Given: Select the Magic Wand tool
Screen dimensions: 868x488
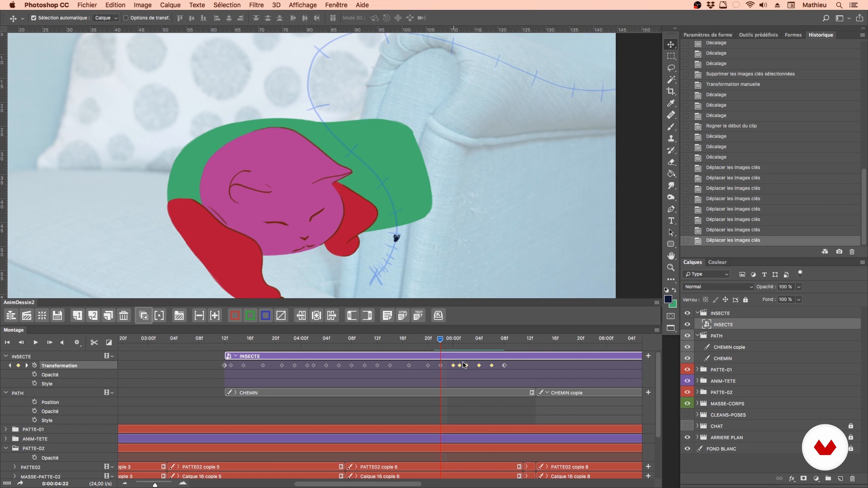Looking at the screenshot, I should (x=670, y=80).
